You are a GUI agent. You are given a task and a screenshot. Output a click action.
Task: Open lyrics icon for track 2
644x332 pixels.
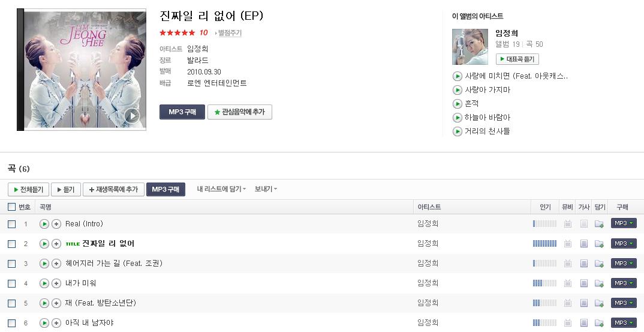click(583, 244)
